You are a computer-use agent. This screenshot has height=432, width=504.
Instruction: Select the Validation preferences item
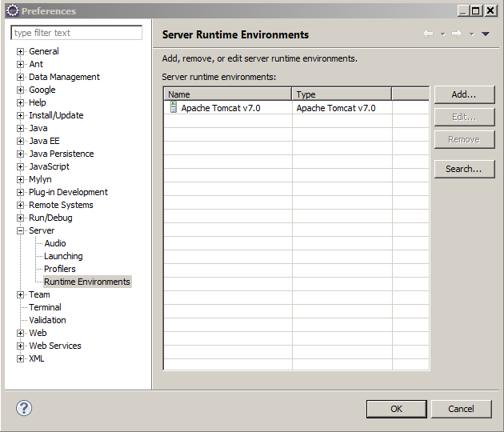click(x=47, y=320)
